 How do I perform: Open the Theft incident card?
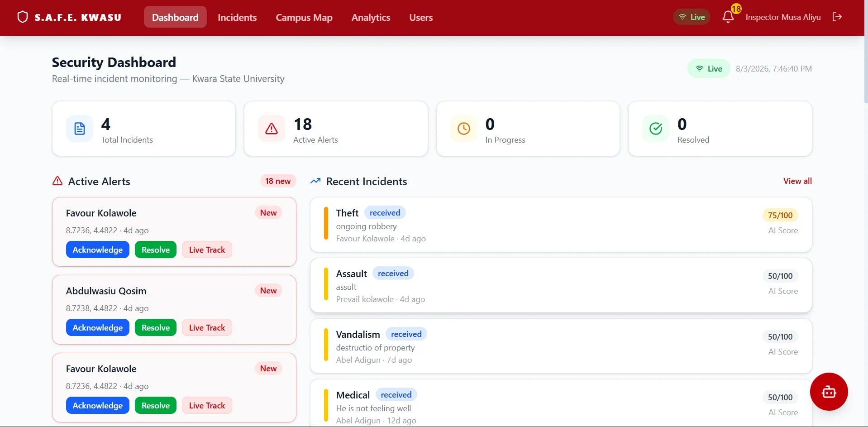(x=561, y=225)
